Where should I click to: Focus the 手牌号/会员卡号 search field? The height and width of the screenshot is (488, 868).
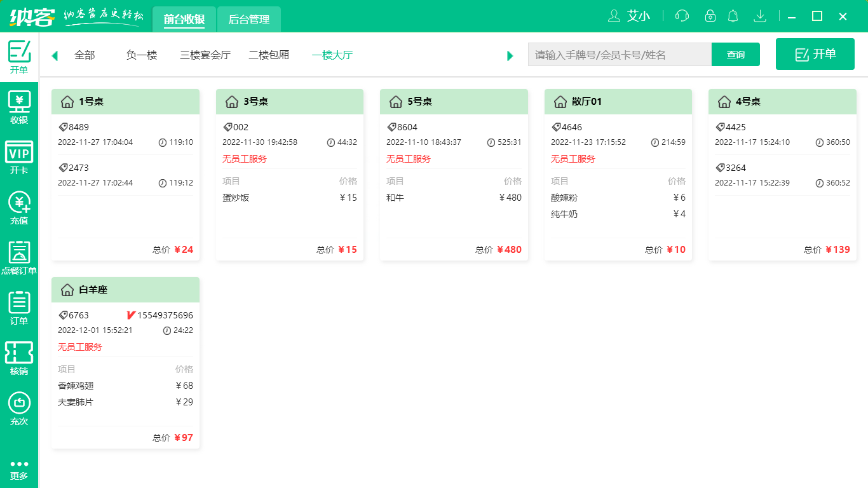(620, 55)
